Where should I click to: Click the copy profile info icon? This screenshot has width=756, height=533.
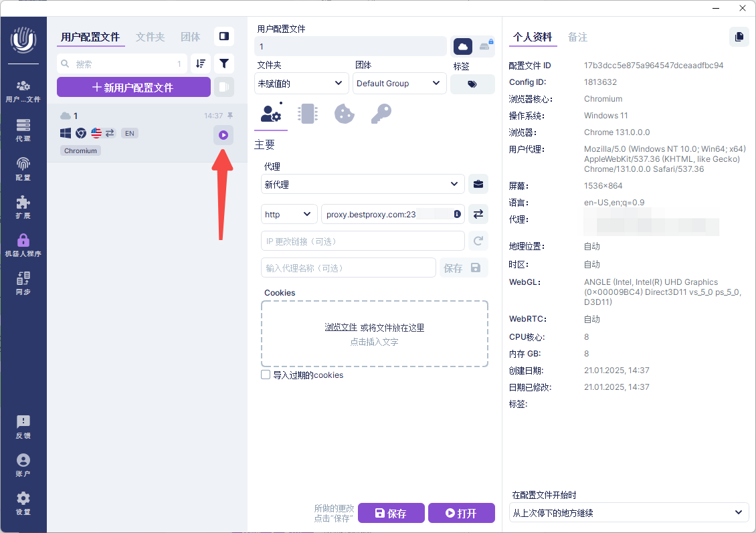coord(739,37)
